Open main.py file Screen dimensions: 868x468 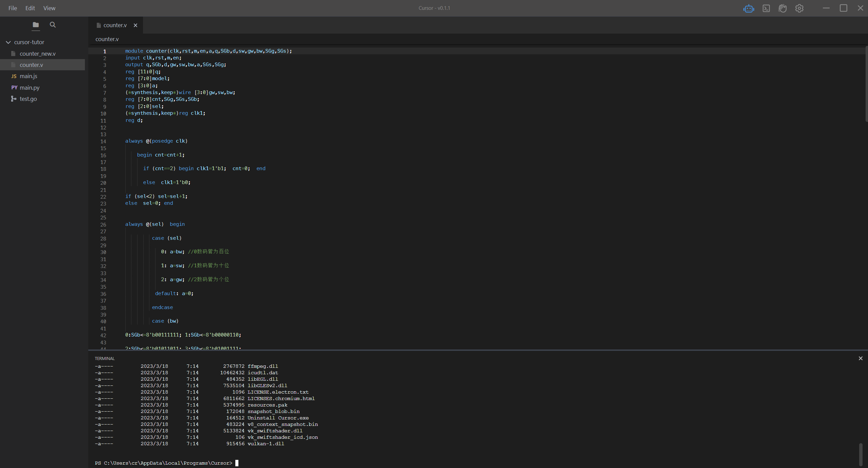pos(30,88)
